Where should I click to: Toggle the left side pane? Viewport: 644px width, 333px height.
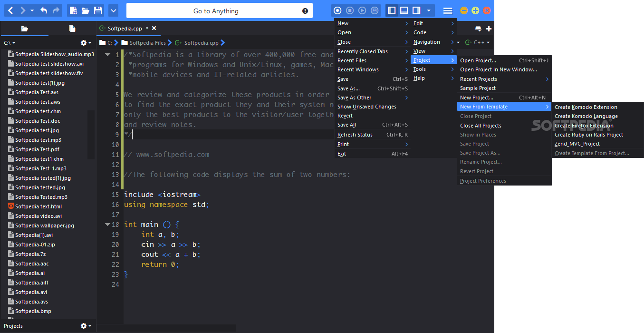click(x=392, y=10)
